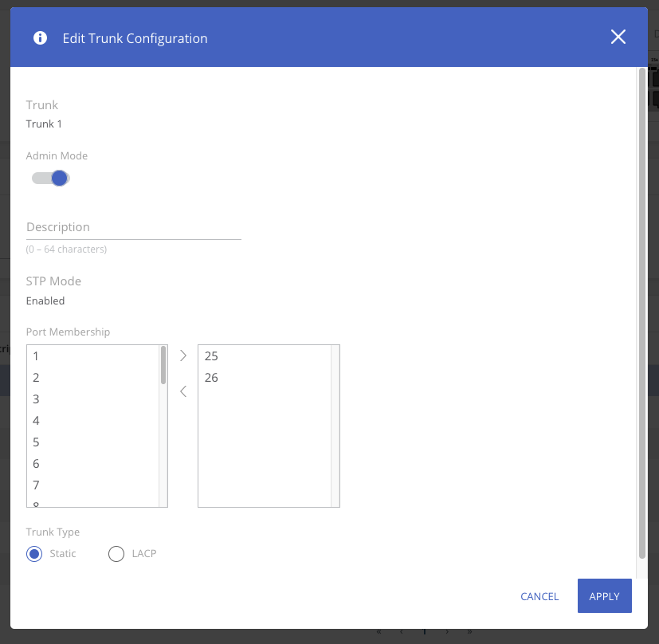
Task: Move selected port to trunk with right arrow
Action: [x=183, y=355]
